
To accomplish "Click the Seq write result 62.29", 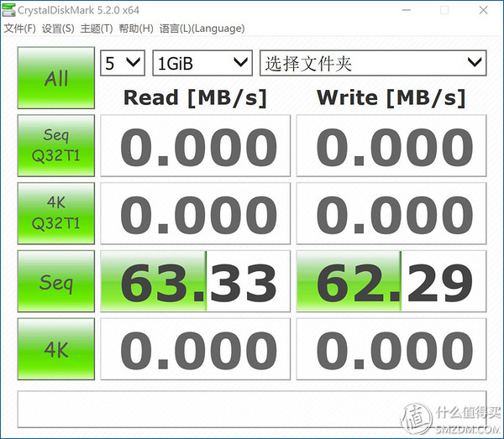I will click(x=391, y=281).
